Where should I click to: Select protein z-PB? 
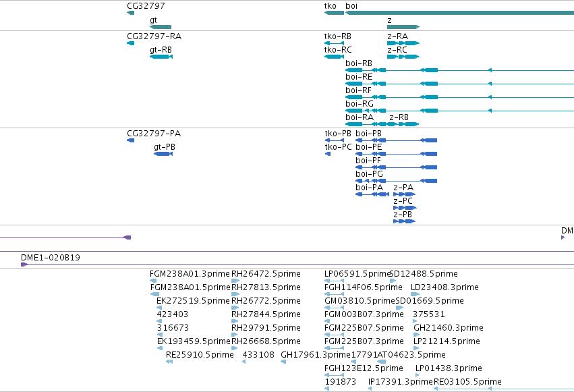click(x=405, y=221)
